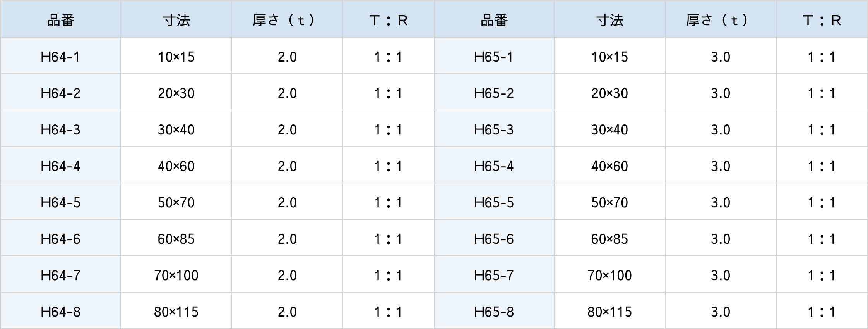Click the 3.0 thickness cell for H65-4
868x329 pixels.
[x=721, y=166]
